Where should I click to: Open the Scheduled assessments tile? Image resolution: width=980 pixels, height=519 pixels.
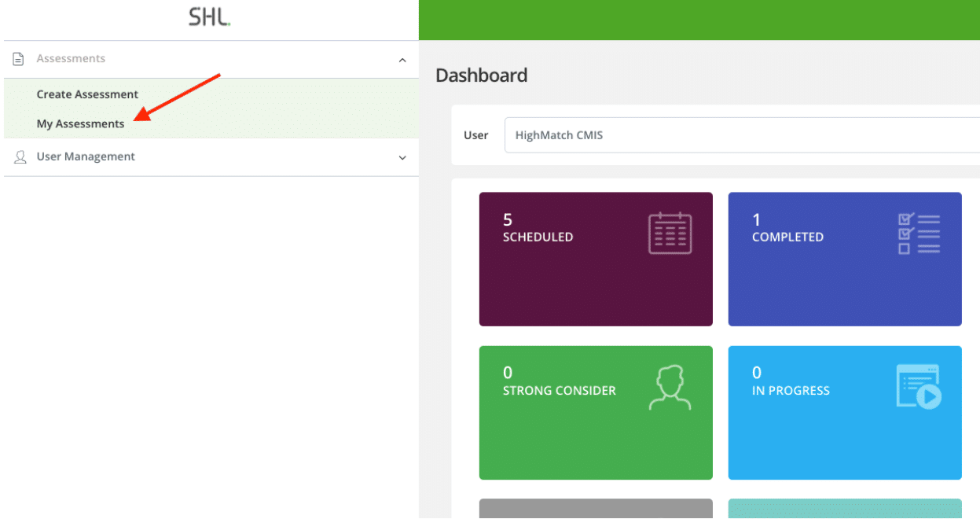click(595, 259)
